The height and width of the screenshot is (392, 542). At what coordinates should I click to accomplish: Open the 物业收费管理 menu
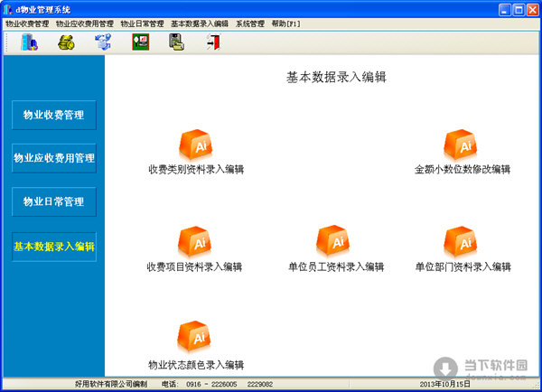coord(27,23)
